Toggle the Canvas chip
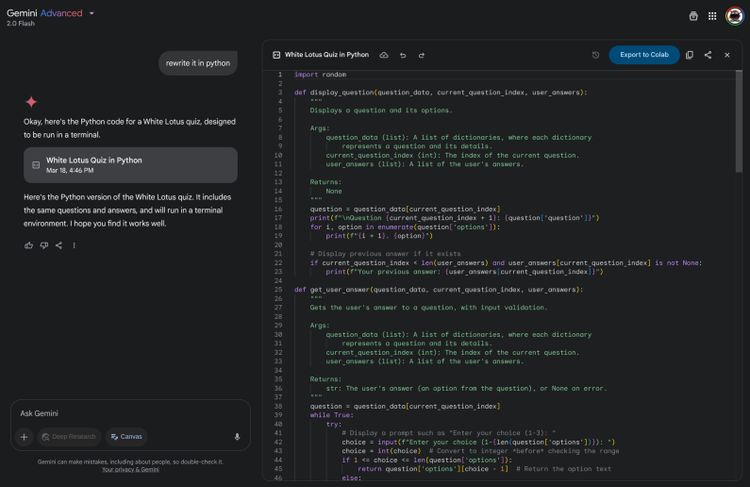This screenshot has width=750, height=487. tap(127, 437)
